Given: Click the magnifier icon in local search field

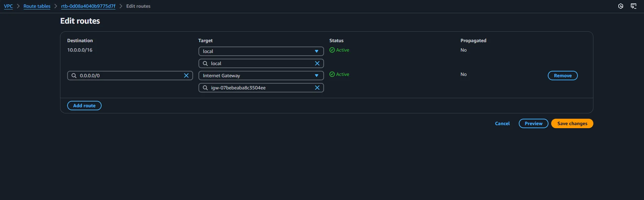Looking at the screenshot, I should pyautogui.click(x=205, y=63).
